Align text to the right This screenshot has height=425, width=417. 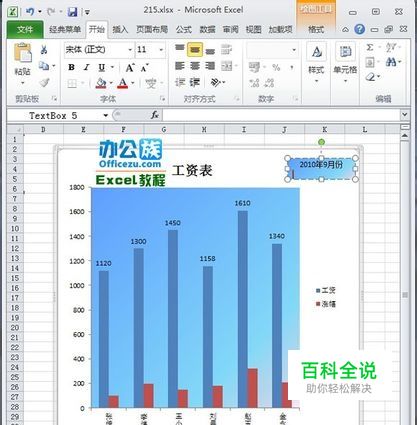coord(210,66)
